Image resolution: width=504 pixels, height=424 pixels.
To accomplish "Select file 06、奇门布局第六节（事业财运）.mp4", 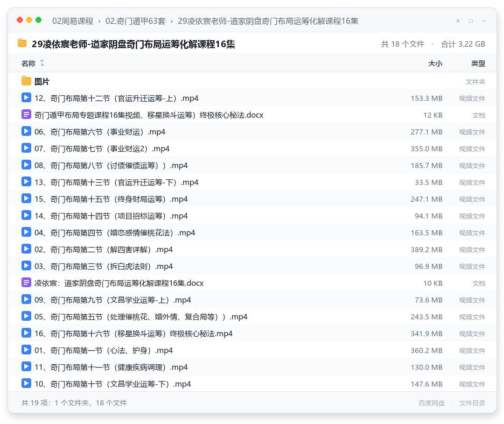I will tap(100, 132).
